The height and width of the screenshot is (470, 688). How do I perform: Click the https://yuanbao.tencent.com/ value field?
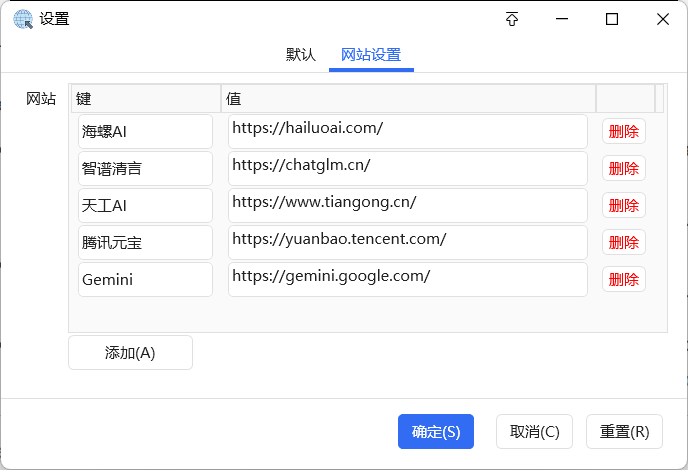point(408,242)
